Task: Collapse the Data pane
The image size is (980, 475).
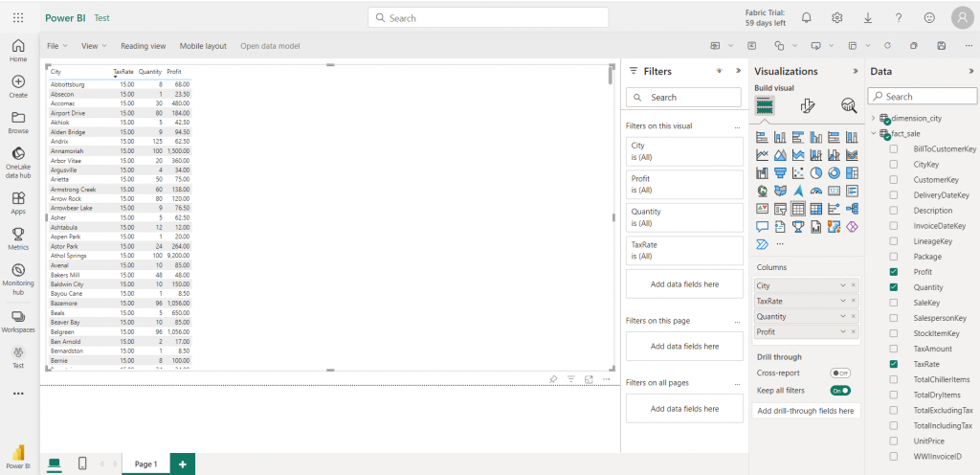Action: (x=970, y=71)
